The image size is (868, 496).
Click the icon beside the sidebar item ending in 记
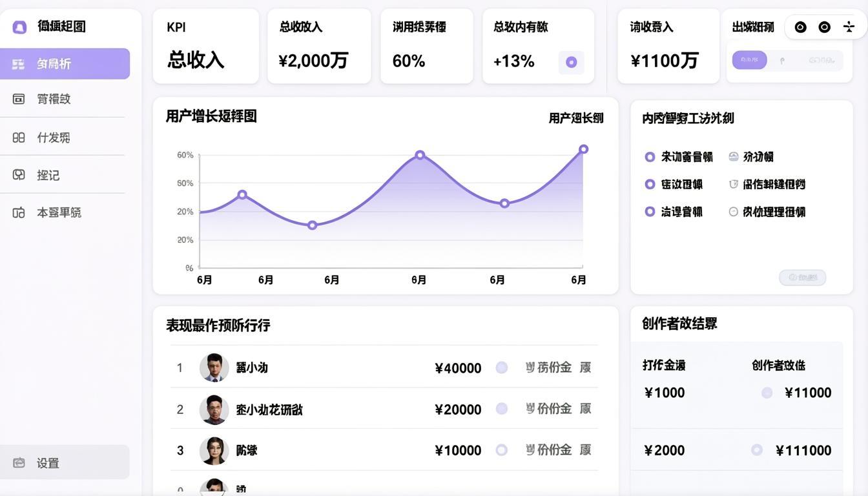click(19, 175)
